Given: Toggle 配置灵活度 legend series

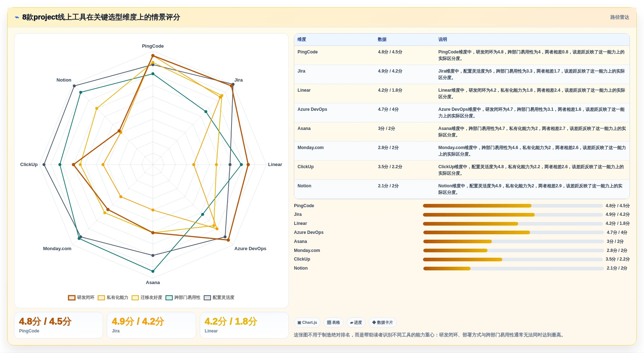Looking at the screenshot, I should [219, 297].
